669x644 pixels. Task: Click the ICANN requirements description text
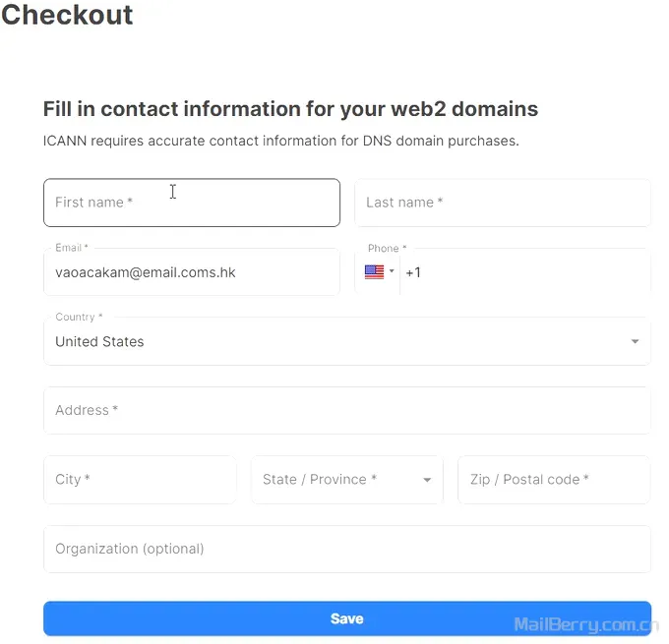(281, 141)
